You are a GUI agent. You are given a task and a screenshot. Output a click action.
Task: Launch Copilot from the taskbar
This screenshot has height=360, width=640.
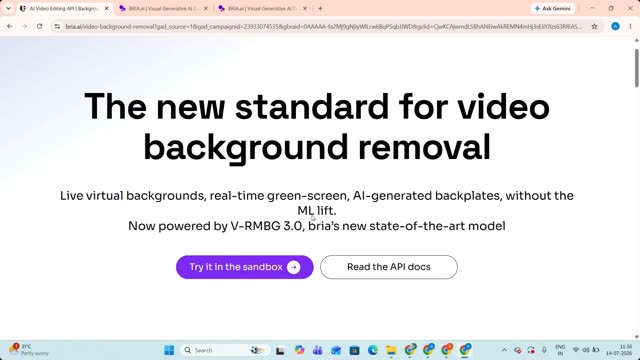[x=299, y=350]
